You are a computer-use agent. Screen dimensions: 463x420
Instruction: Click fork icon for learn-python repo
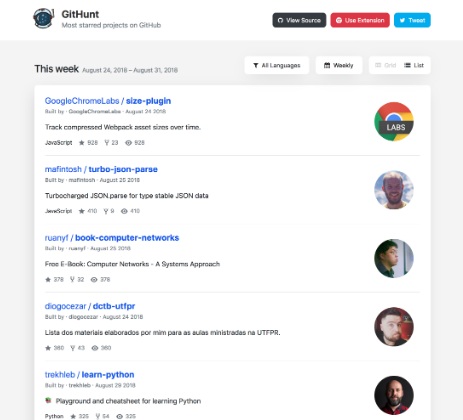click(98, 416)
